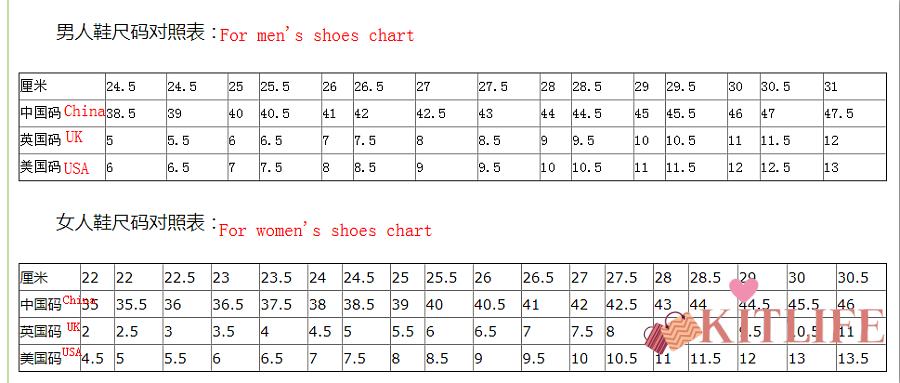Click the shopping bag logo icon
900x383 pixels.
coord(673,332)
